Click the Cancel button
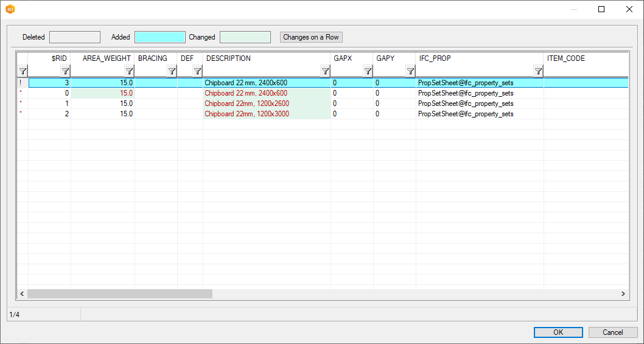The width and height of the screenshot is (644, 344). click(612, 332)
